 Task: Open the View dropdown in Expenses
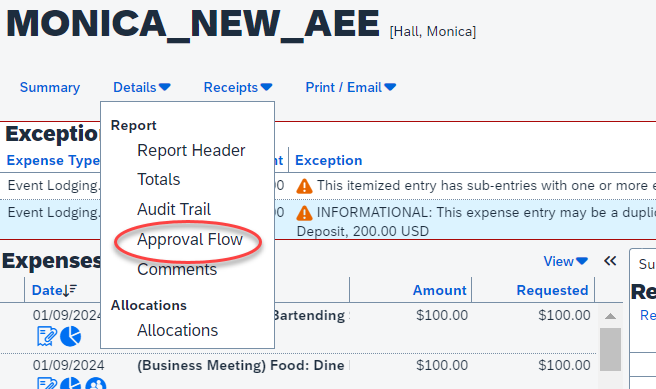click(566, 261)
